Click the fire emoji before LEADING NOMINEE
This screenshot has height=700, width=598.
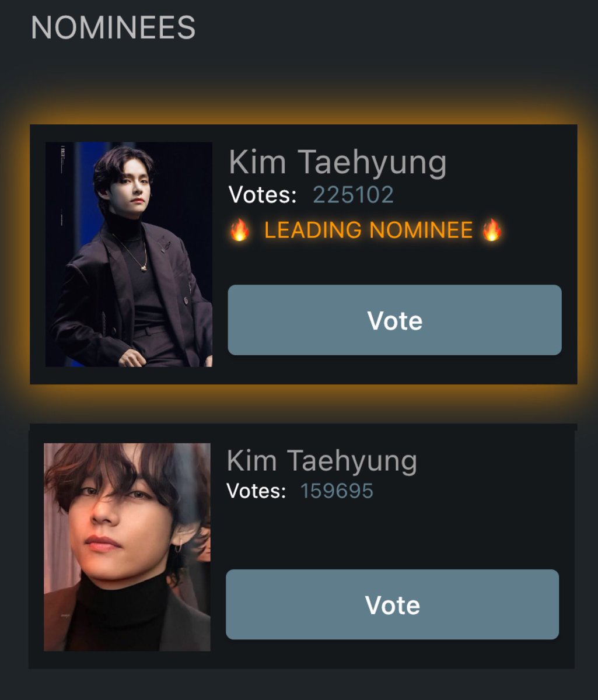tap(239, 230)
